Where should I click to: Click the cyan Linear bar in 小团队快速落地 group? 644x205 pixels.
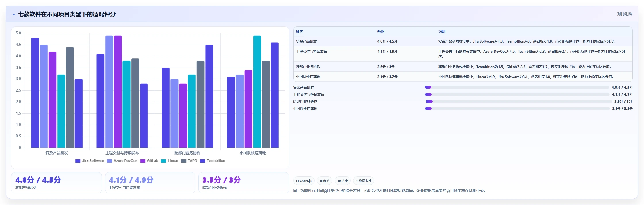[x=257, y=92]
